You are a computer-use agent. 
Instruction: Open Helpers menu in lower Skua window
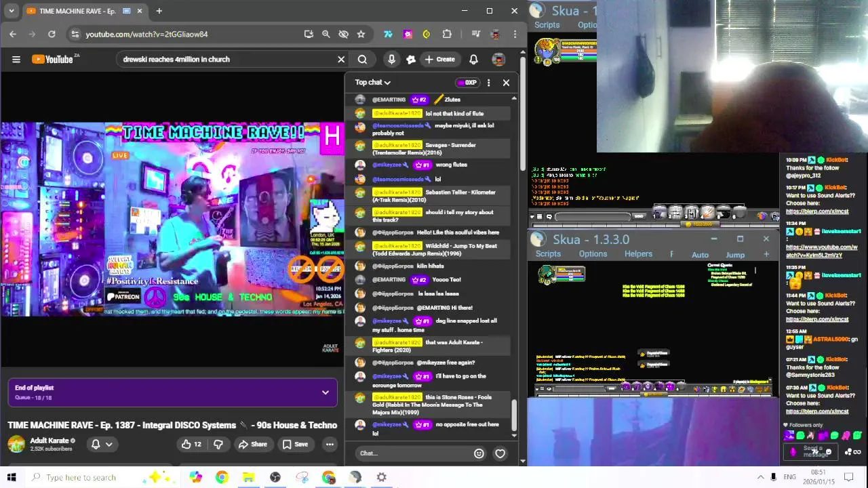pyautogui.click(x=638, y=254)
